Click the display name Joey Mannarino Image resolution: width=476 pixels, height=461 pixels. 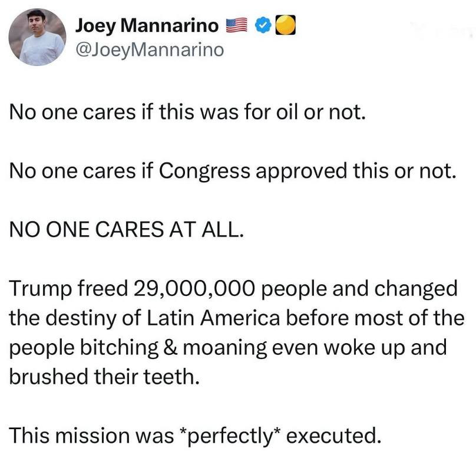(147, 27)
